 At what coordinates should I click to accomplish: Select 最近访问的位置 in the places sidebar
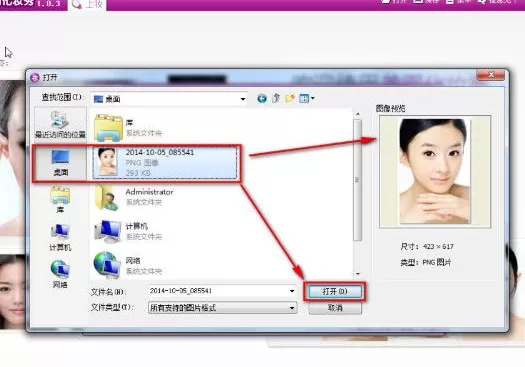point(60,124)
